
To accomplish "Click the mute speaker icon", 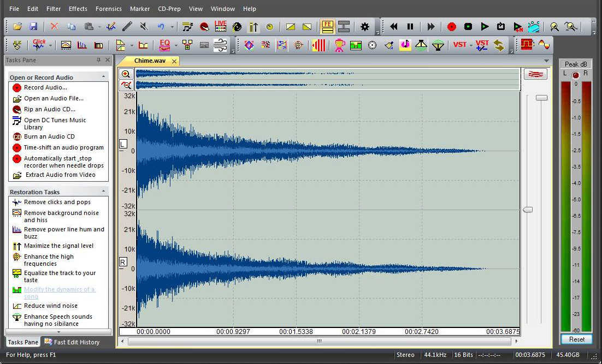I will tap(144, 26).
